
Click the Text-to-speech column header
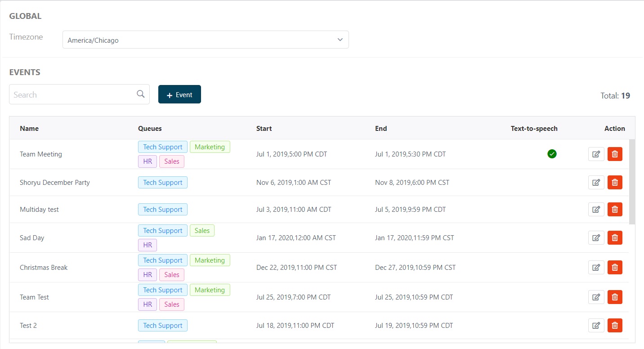coord(534,129)
